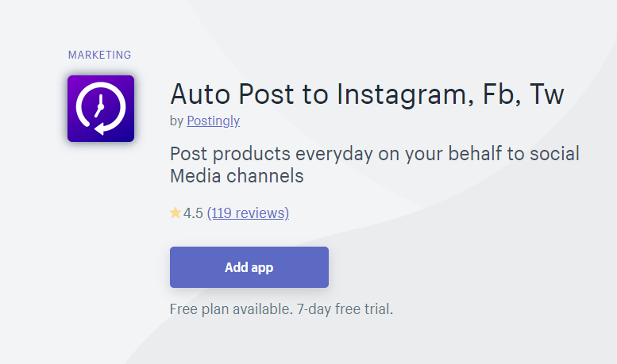The height and width of the screenshot is (364, 617).
Task: Click the "7-day free trial" text
Action: click(345, 309)
